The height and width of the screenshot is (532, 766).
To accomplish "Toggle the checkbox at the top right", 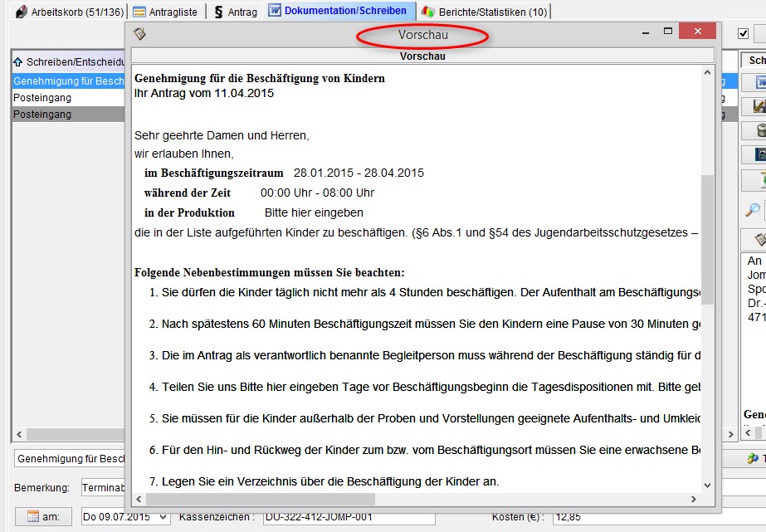I will [743, 33].
